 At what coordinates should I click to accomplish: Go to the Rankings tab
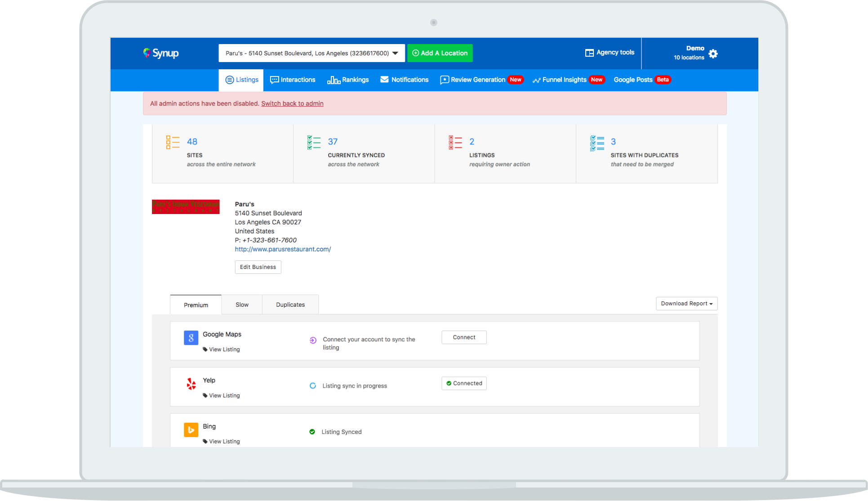348,80
